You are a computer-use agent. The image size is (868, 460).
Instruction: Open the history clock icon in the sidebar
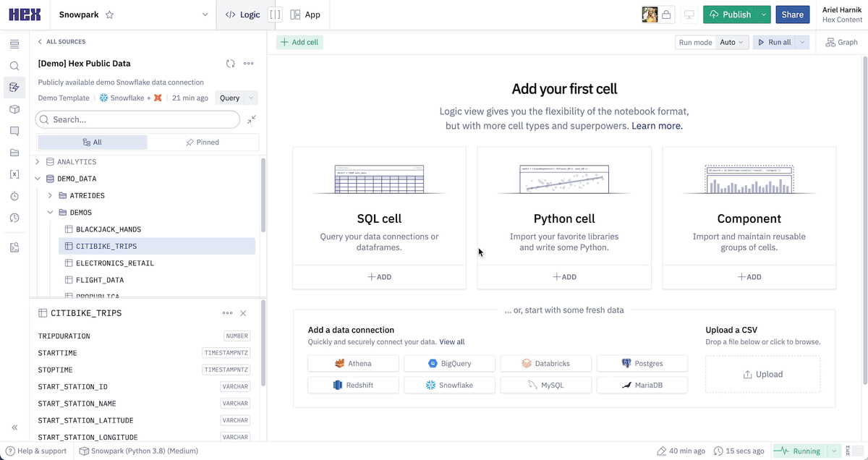[x=14, y=218]
